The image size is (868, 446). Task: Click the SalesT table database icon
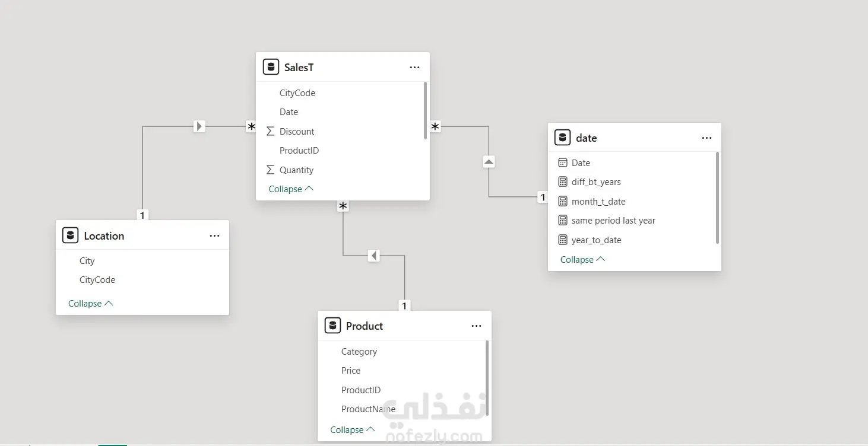tap(271, 67)
